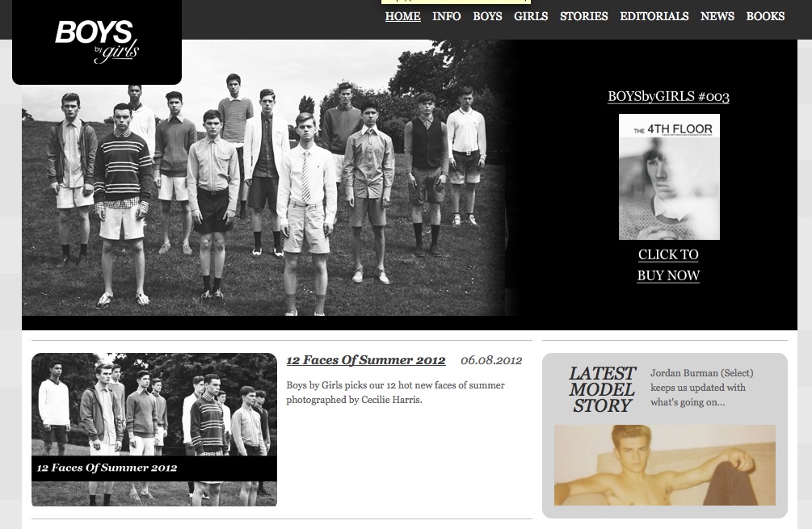The height and width of the screenshot is (529, 812).
Task: Open the 12 Faces Of Summer 2012 headline
Action: pos(366,360)
